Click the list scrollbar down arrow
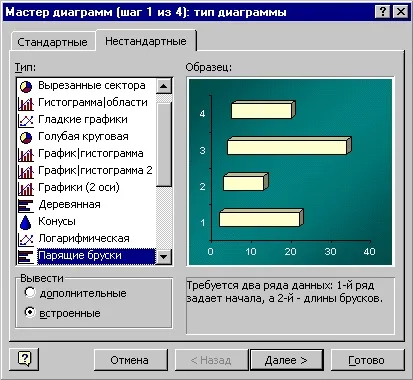Screen dimensions: 413x380 [164, 257]
